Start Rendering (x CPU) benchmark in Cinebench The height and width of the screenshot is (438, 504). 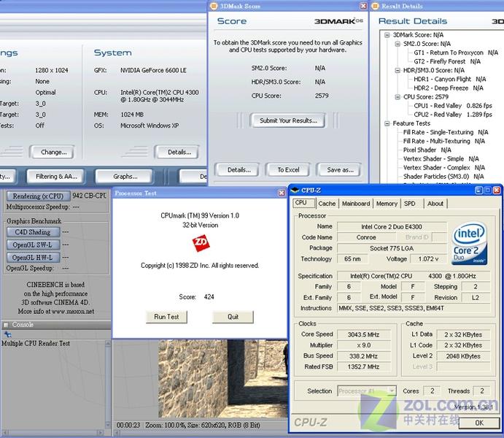click(x=38, y=196)
